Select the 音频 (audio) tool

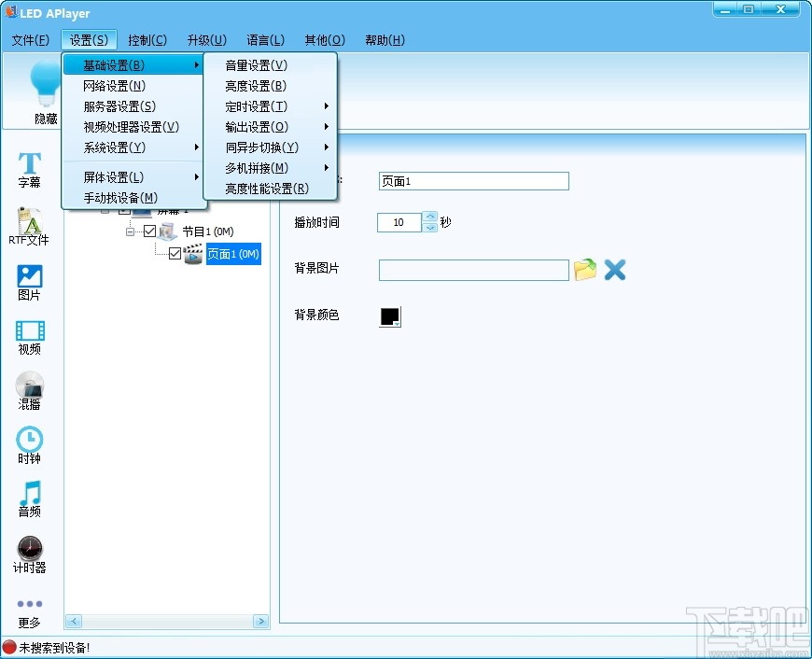(x=29, y=501)
